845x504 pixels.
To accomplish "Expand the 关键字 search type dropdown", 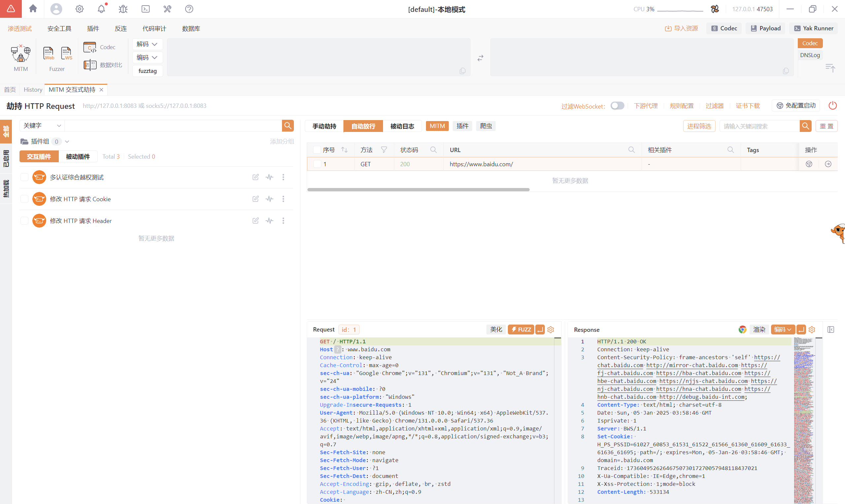I will [x=42, y=126].
